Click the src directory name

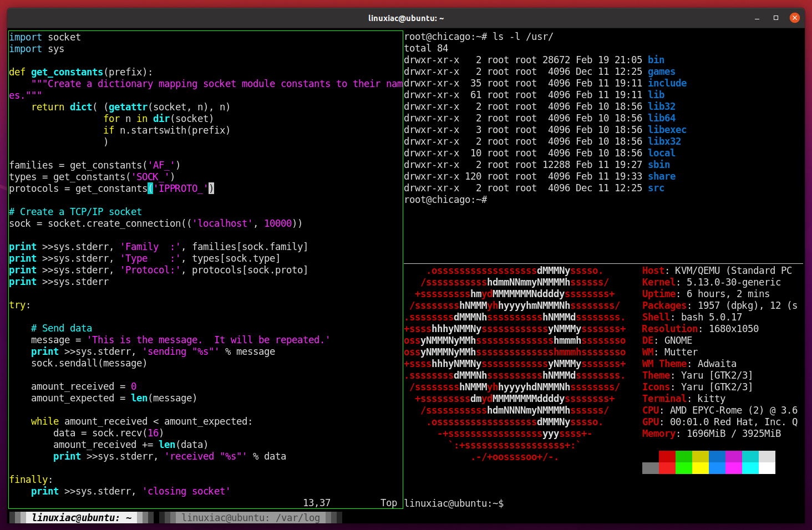point(656,187)
